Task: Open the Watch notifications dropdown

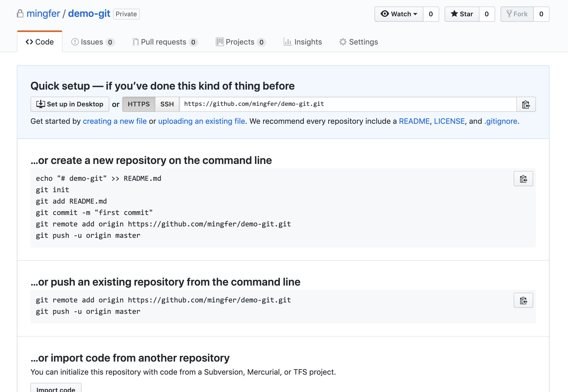Action: pyautogui.click(x=399, y=14)
